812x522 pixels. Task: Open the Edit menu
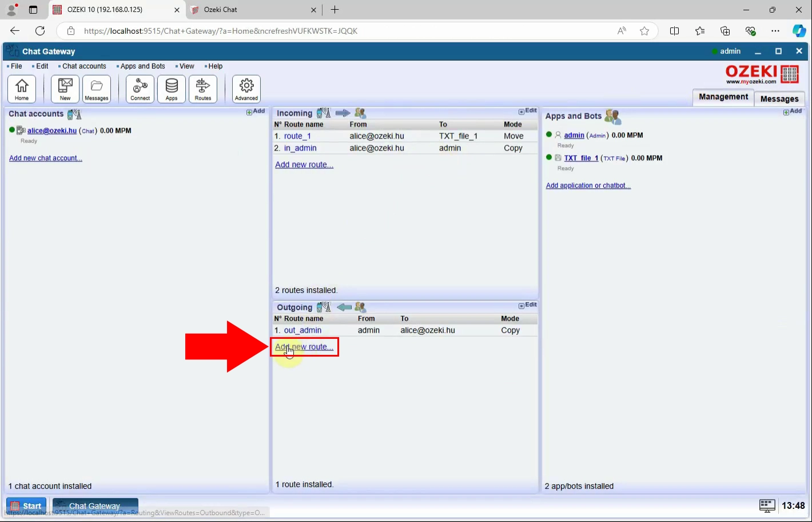pyautogui.click(x=42, y=66)
